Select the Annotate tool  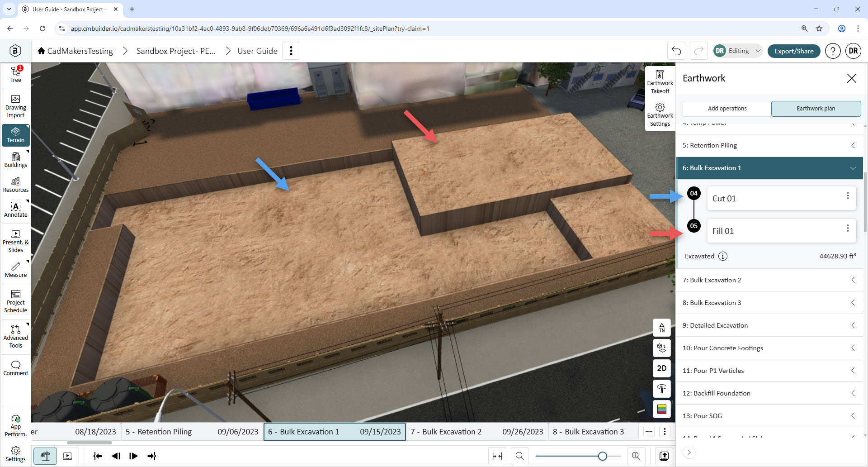(x=16, y=210)
